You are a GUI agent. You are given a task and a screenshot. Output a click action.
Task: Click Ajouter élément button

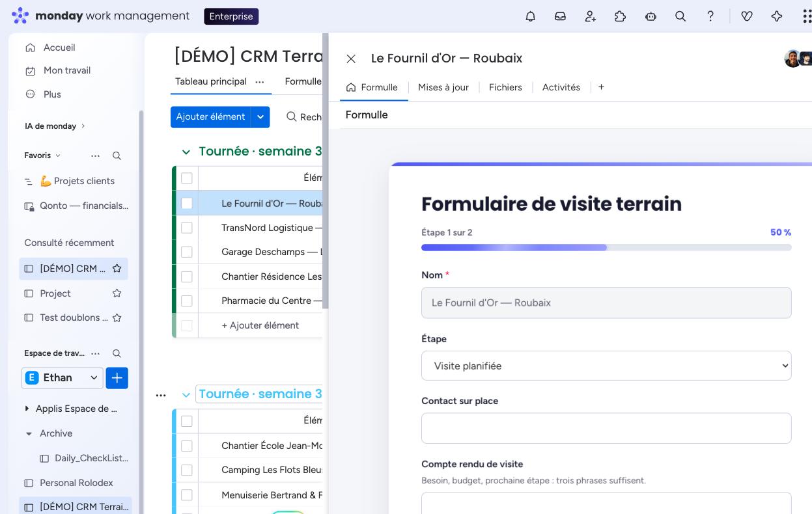(210, 116)
